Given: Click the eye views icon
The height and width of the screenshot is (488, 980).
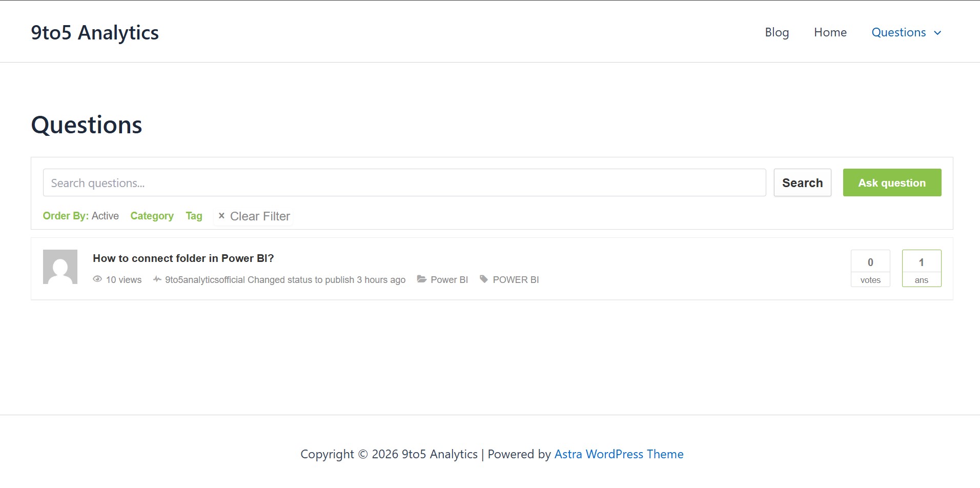Looking at the screenshot, I should click(x=97, y=279).
